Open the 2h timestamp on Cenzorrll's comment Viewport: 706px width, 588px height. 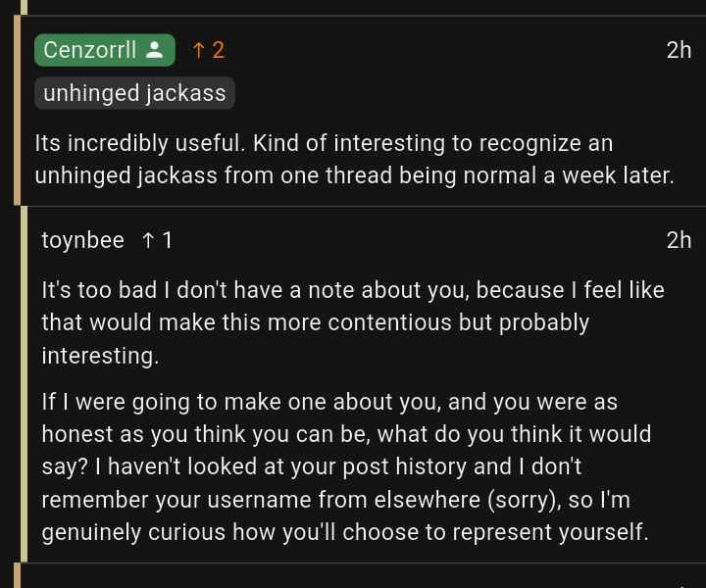point(679,50)
